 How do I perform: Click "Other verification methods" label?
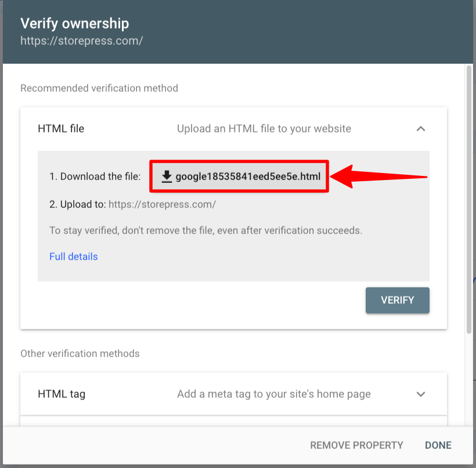pos(80,354)
